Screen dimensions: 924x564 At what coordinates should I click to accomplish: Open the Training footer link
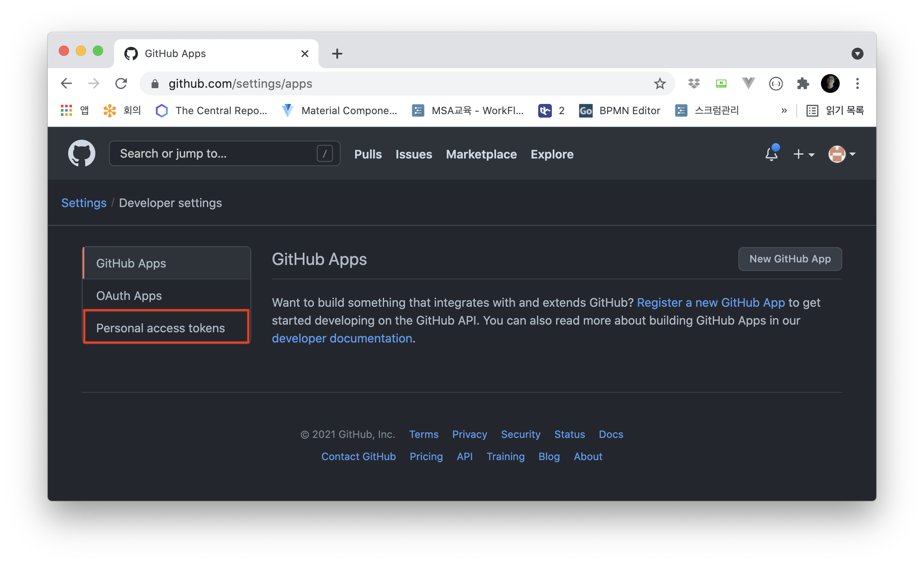coord(505,457)
